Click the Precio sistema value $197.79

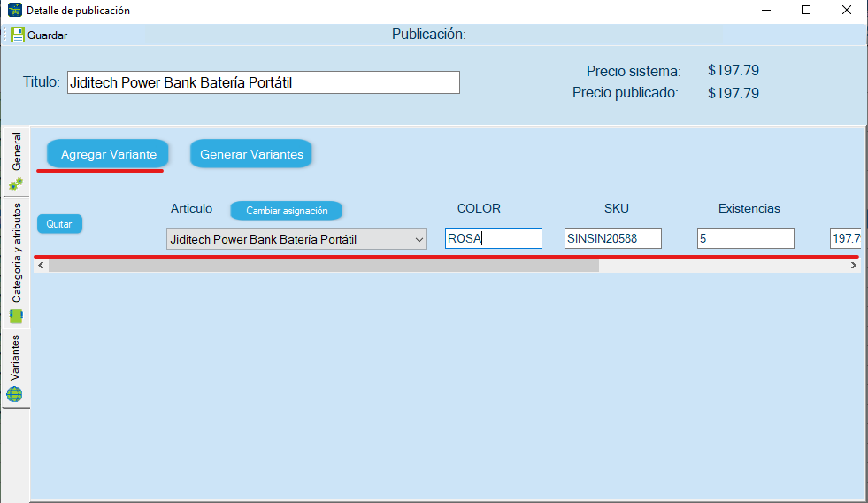click(x=733, y=70)
